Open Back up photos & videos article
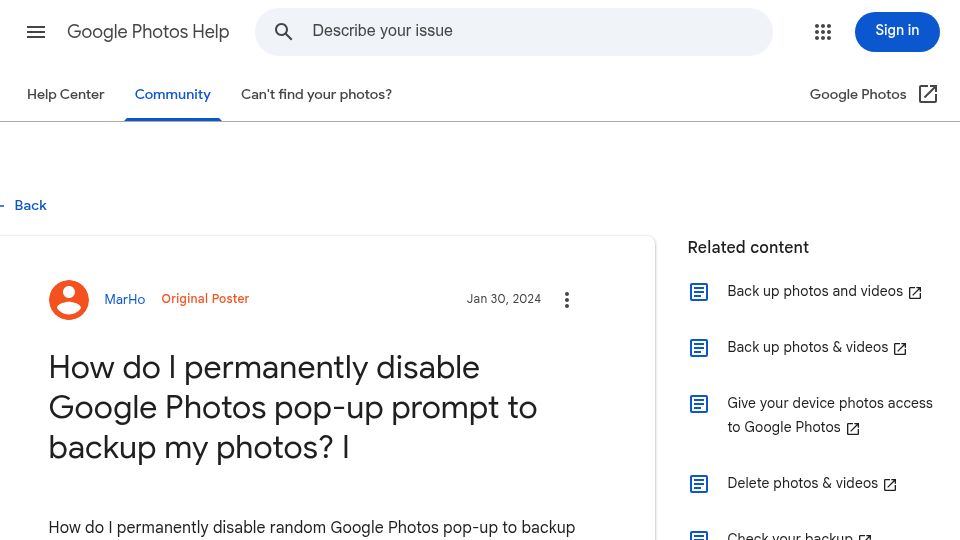The height and width of the screenshot is (540, 960). tap(808, 347)
